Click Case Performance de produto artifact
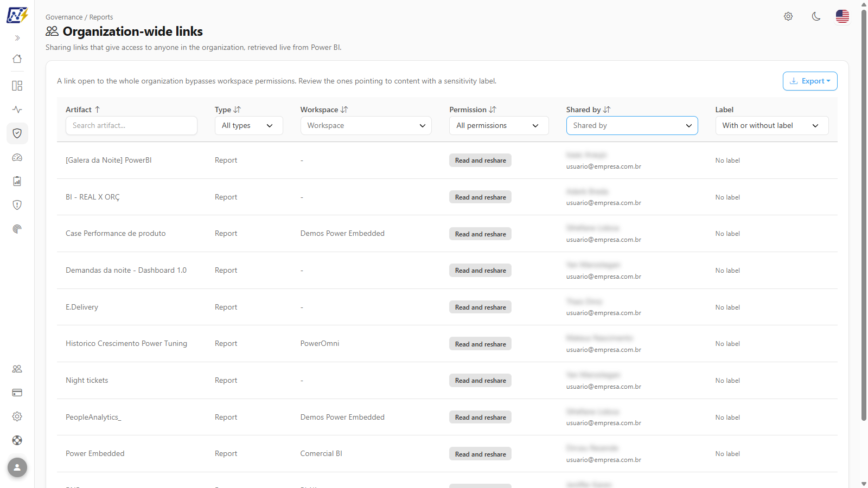The width and height of the screenshot is (868, 488). tap(116, 233)
